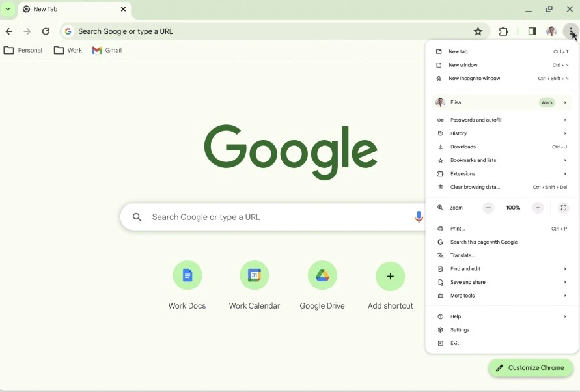Open the Work bookmarks folder
The height and width of the screenshot is (392, 580).
[x=68, y=50]
